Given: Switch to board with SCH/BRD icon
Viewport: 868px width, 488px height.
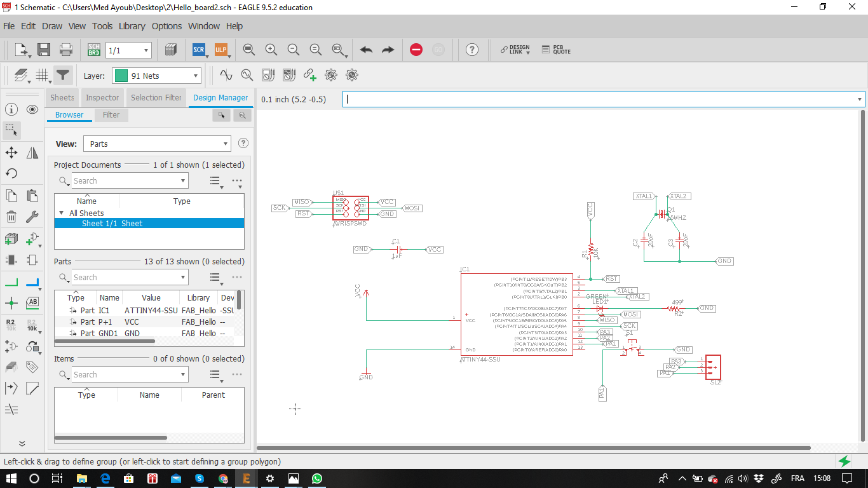Looking at the screenshot, I should click(93, 50).
